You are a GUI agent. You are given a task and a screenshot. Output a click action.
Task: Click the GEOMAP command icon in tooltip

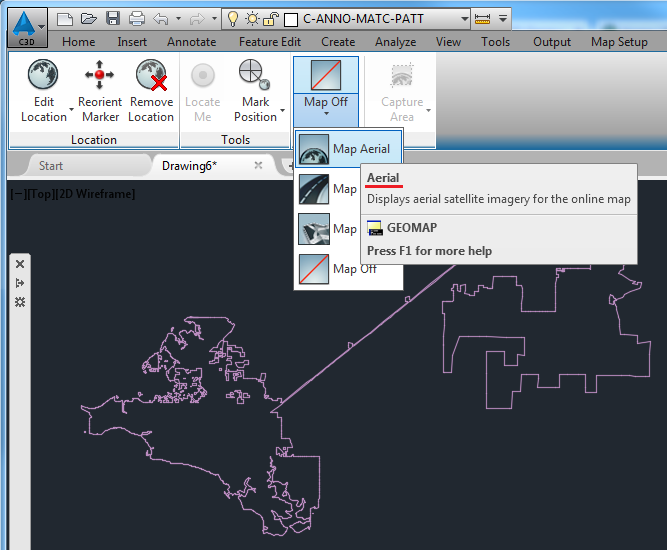375,228
